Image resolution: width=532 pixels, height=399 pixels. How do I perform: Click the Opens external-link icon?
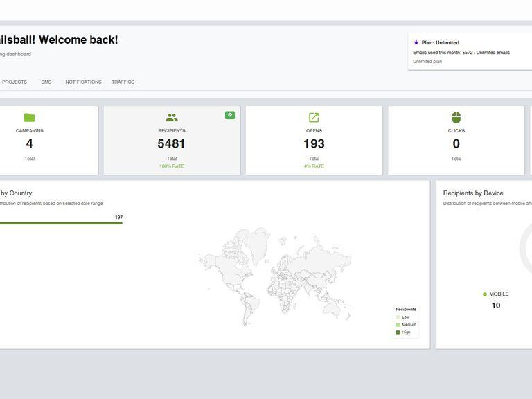coord(314,117)
